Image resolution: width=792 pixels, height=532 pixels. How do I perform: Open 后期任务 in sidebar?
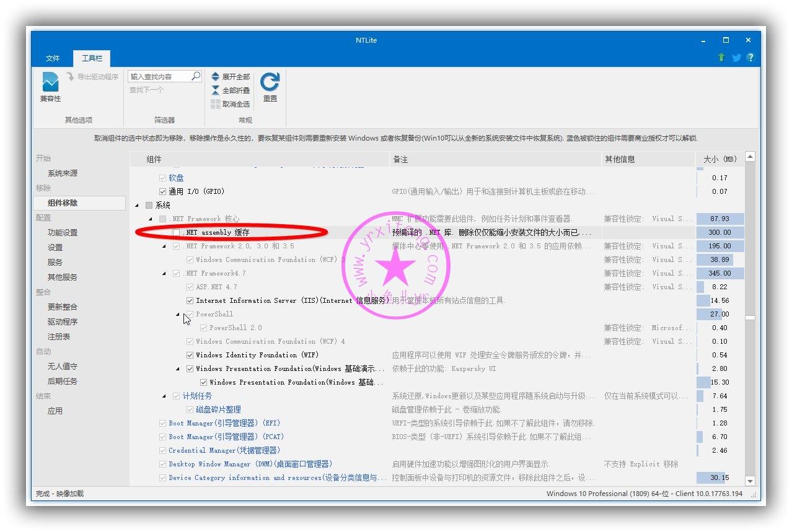click(x=63, y=382)
